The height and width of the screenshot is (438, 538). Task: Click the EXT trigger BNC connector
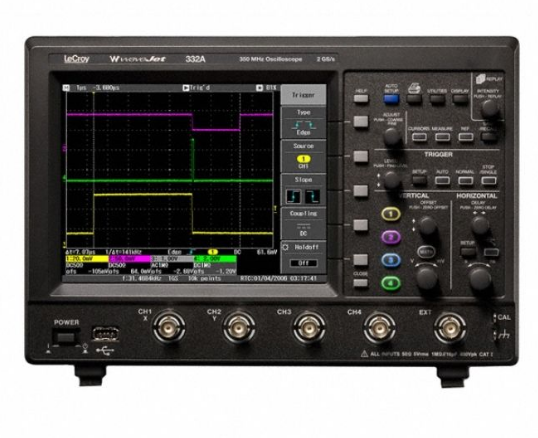tap(450, 329)
